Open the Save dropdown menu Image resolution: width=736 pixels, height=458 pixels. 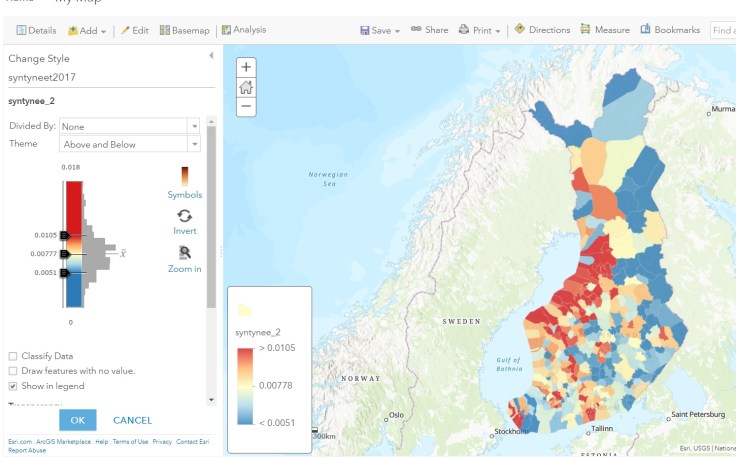pos(380,30)
